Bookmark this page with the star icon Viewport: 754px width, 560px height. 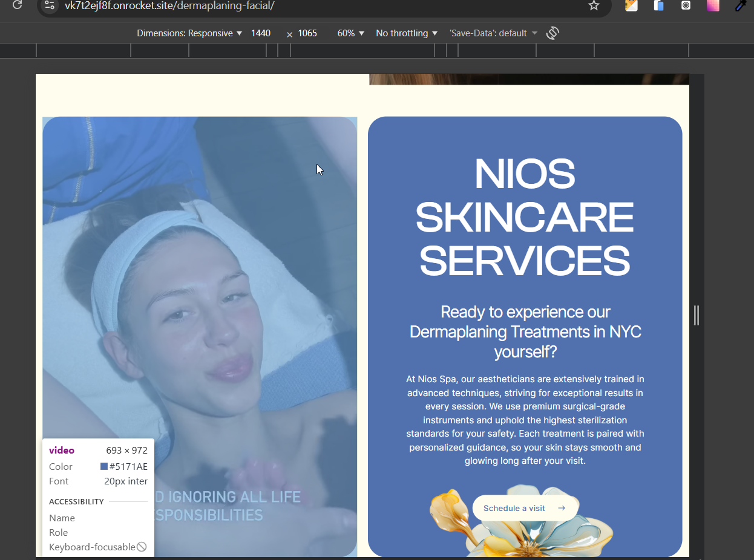click(594, 5)
